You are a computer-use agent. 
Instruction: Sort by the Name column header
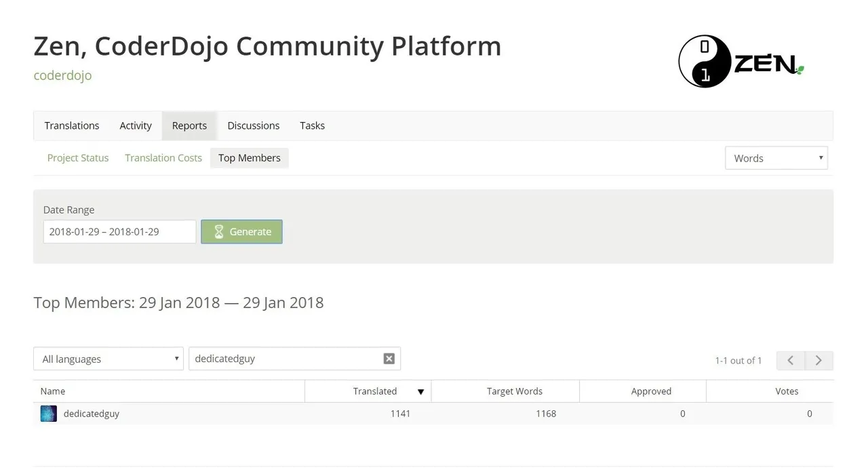pyautogui.click(x=169, y=391)
